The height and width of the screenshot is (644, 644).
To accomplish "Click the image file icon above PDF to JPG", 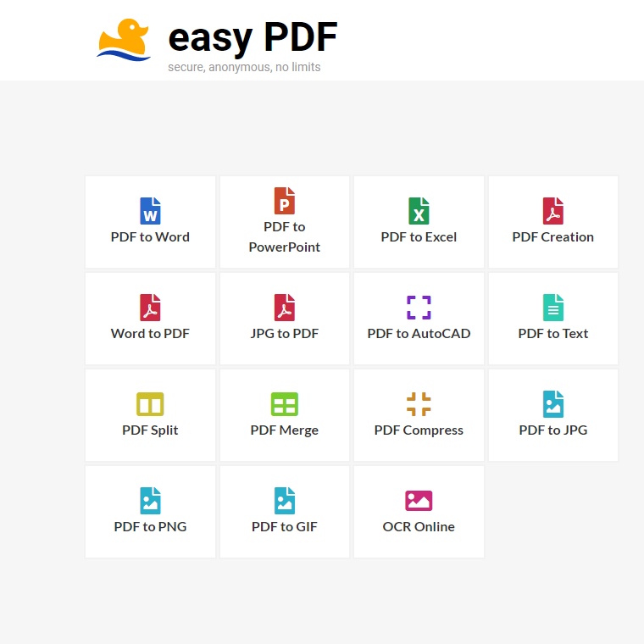I will tap(552, 404).
